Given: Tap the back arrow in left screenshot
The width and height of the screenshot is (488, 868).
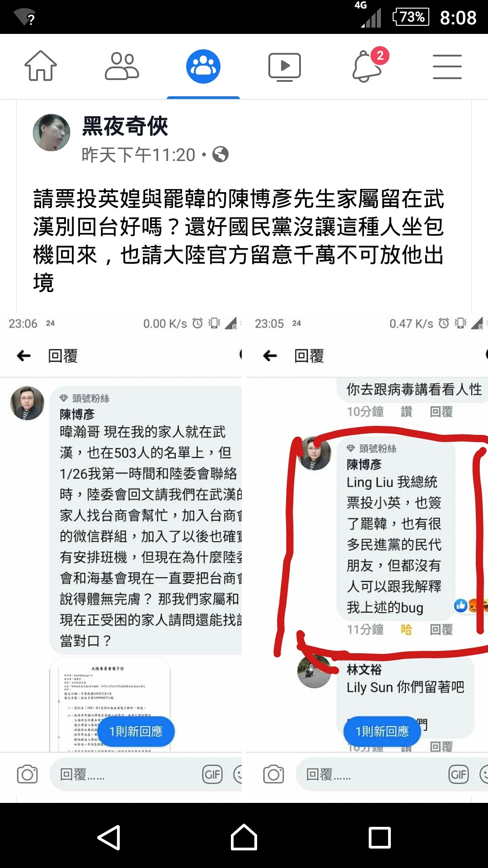Looking at the screenshot, I should click(23, 356).
